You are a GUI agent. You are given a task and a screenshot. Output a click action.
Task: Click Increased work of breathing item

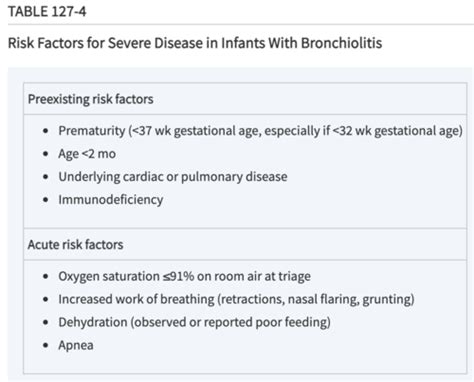236,299
